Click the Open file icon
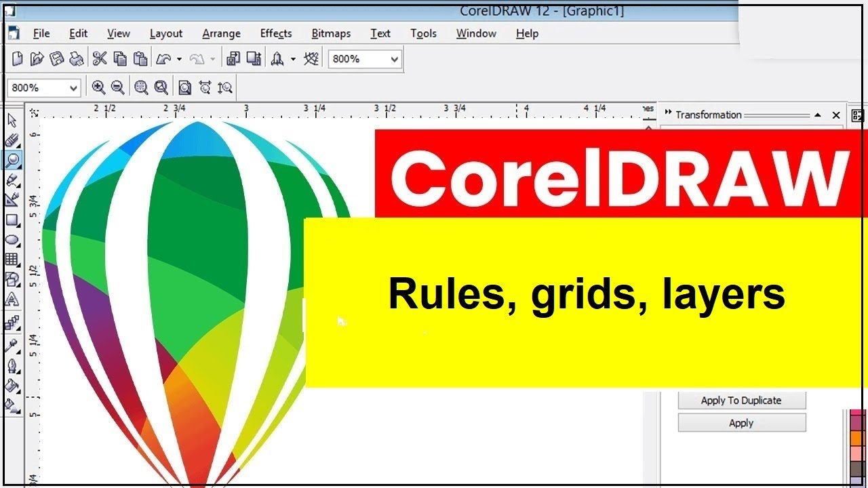This screenshot has height=488, width=868. pyautogui.click(x=37, y=60)
